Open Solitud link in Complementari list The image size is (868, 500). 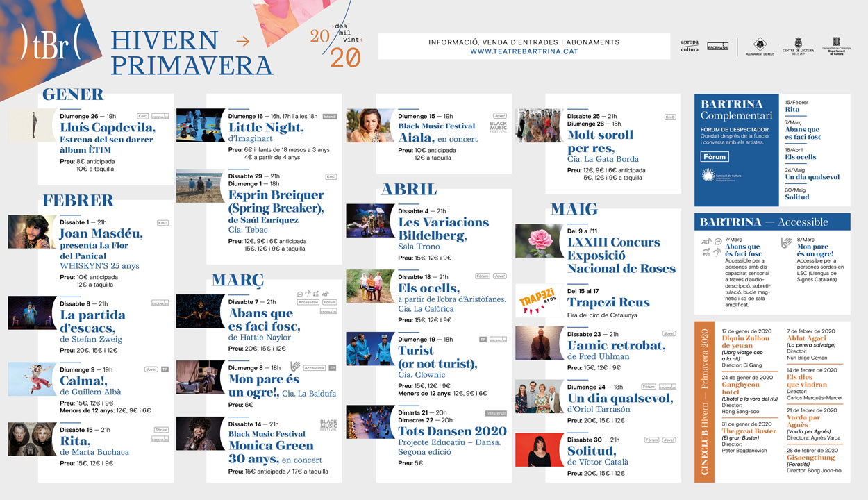pos(797,197)
